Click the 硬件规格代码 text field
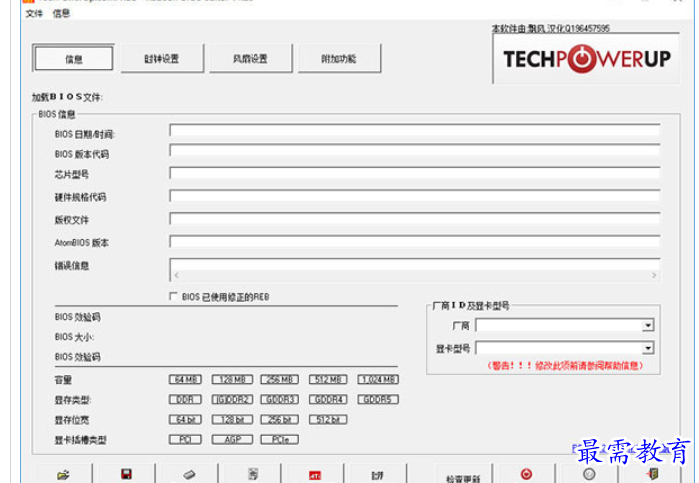699x483 pixels. (415, 196)
